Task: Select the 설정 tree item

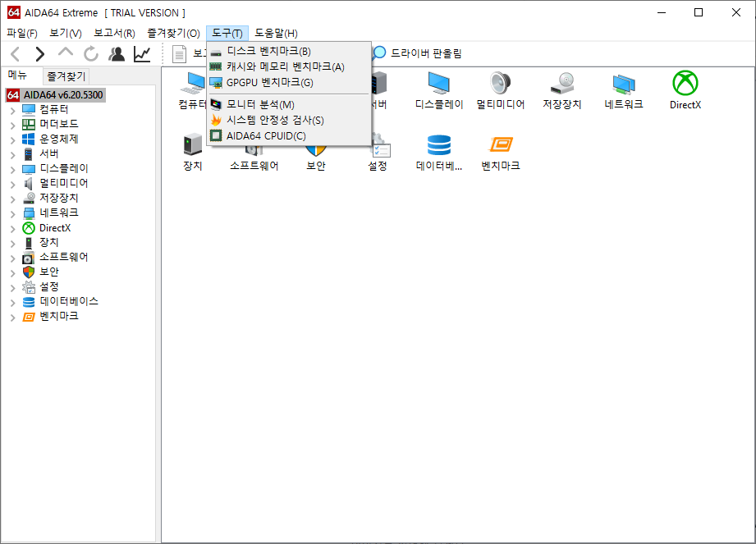Action: coord(49,287)
